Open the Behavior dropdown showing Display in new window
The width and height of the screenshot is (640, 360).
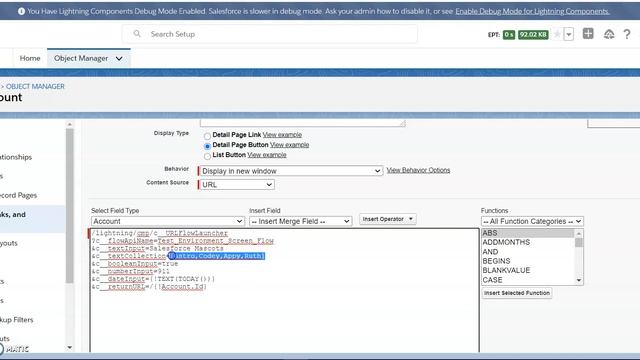pos(291,171)
